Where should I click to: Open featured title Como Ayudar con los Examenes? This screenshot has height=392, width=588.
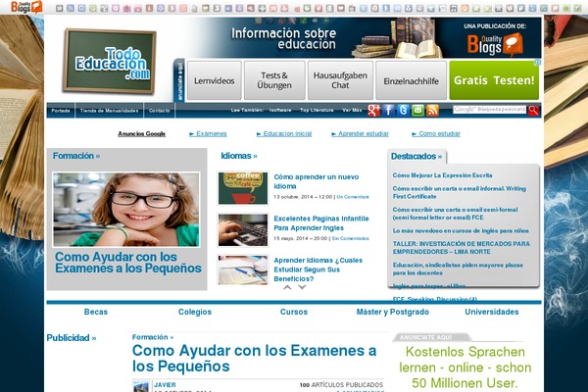128,263
